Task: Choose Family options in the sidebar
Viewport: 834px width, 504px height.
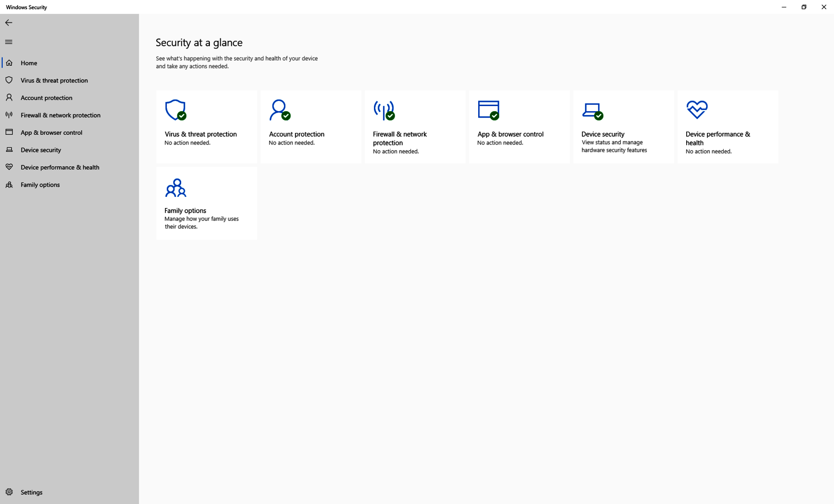Action: [x=40, y=185]
